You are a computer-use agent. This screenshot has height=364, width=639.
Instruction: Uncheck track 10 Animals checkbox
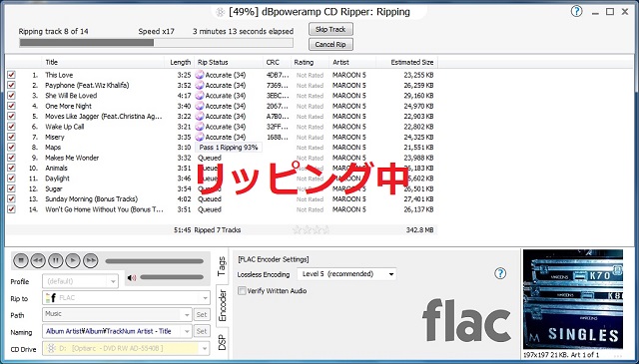point(11,168)
